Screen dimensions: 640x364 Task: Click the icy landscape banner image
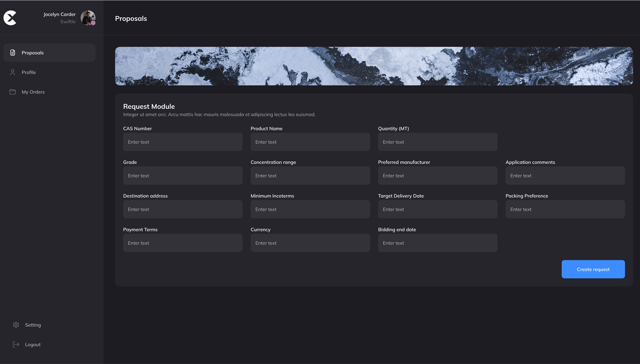(x=374, y=66)
